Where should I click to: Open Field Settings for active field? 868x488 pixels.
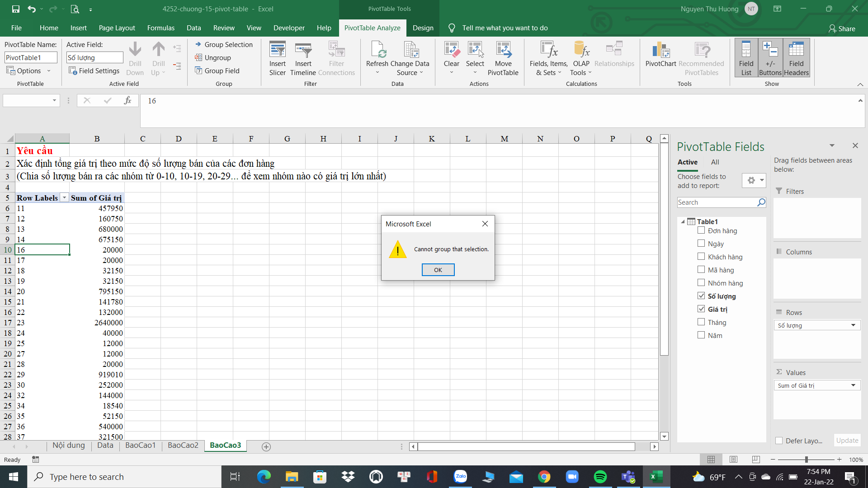tap(94, 70)
